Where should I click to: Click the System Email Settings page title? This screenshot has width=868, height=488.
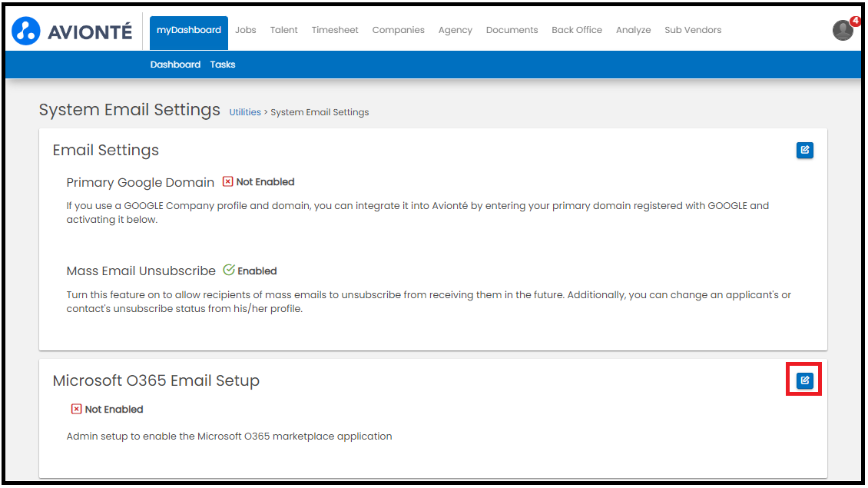pyautogui.click(x=130, y=110)
